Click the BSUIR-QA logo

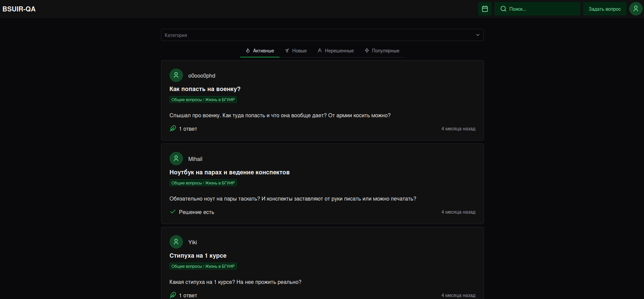click(x=19, y=9)
